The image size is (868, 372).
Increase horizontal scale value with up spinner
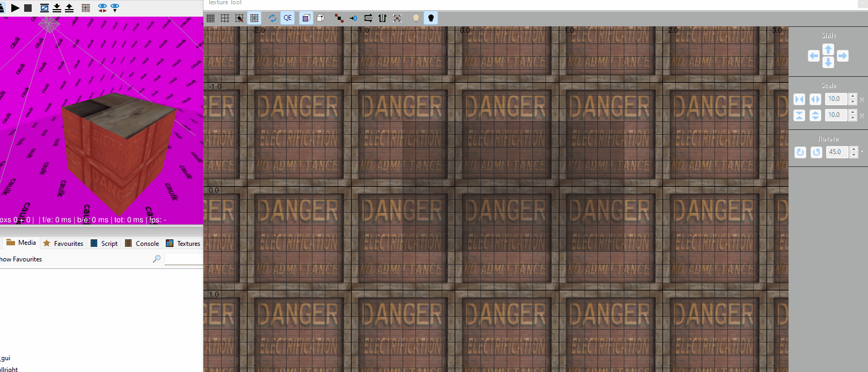coord(853,96)
